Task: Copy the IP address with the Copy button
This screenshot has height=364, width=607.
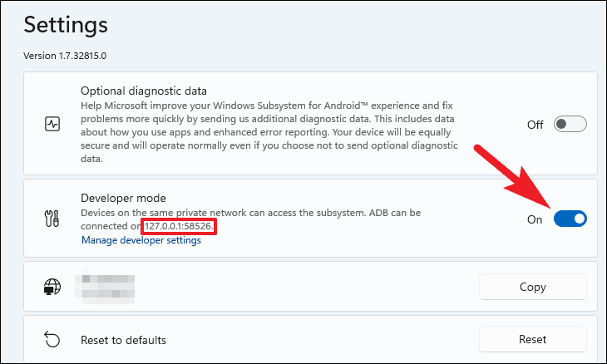Action: coord(533,287)
